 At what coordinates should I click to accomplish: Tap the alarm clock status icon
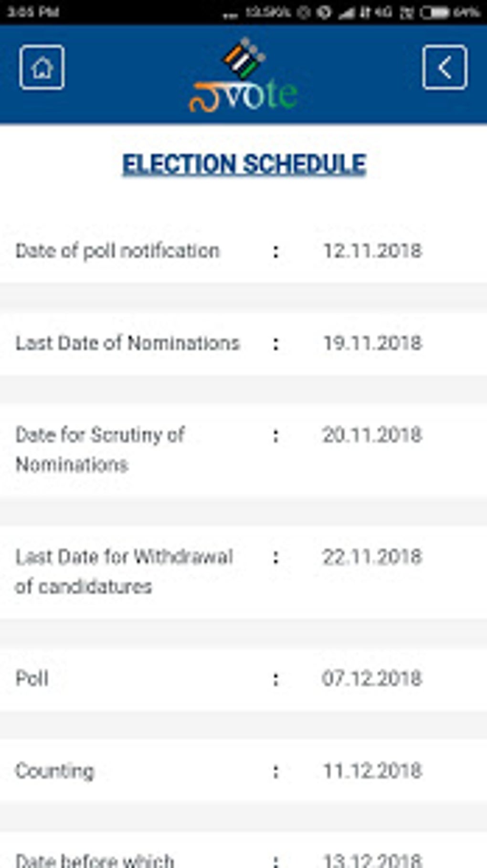304,12
